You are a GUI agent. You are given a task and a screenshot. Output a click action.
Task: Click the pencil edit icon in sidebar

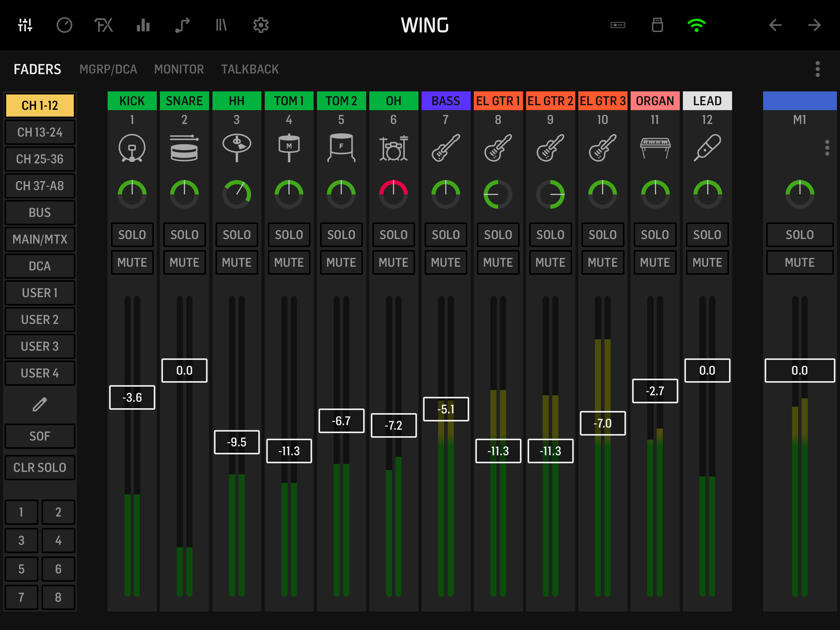click(x=39, y=405)
